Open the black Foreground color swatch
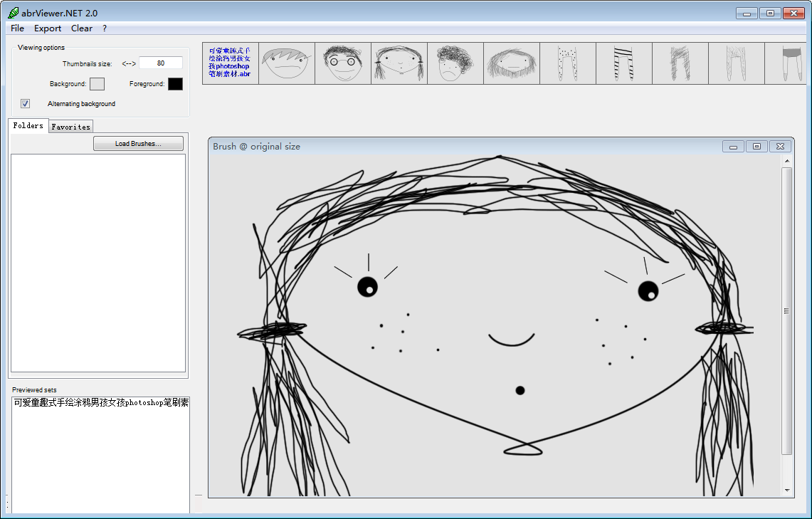This screenshot has width=812, height=519. pos(176,84)
